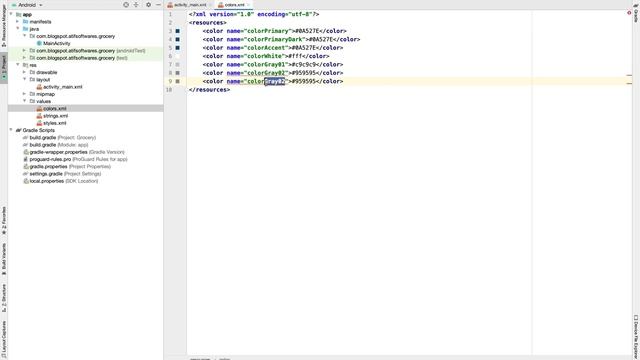Image resolution: width=640 pixels, height=360 pixels.
Task: Click the "colorPrimaryDark" name text
Action: click(275, 39)
